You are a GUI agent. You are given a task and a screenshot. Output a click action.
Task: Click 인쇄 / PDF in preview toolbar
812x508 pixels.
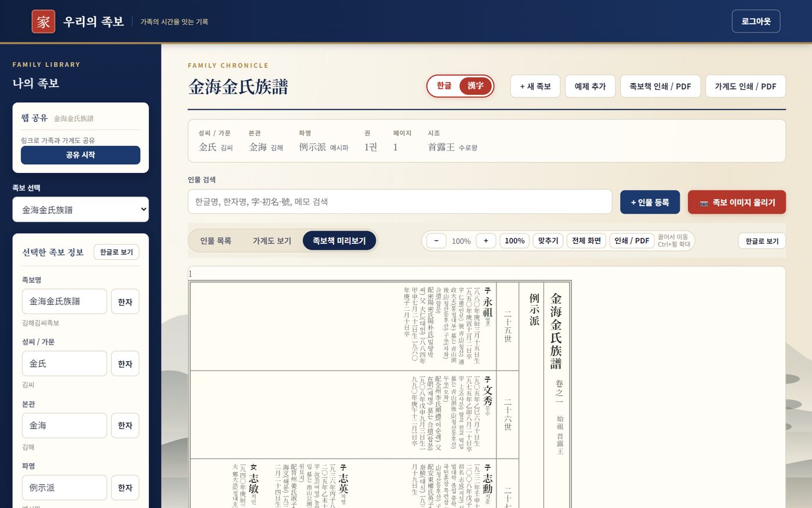(x=632, y=241)
